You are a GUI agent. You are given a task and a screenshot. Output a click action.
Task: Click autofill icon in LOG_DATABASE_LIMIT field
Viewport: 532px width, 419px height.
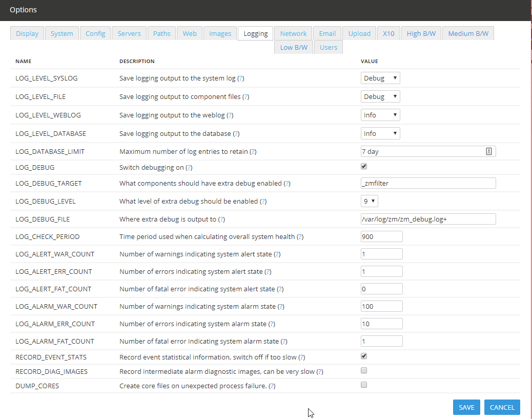[488, 151]
